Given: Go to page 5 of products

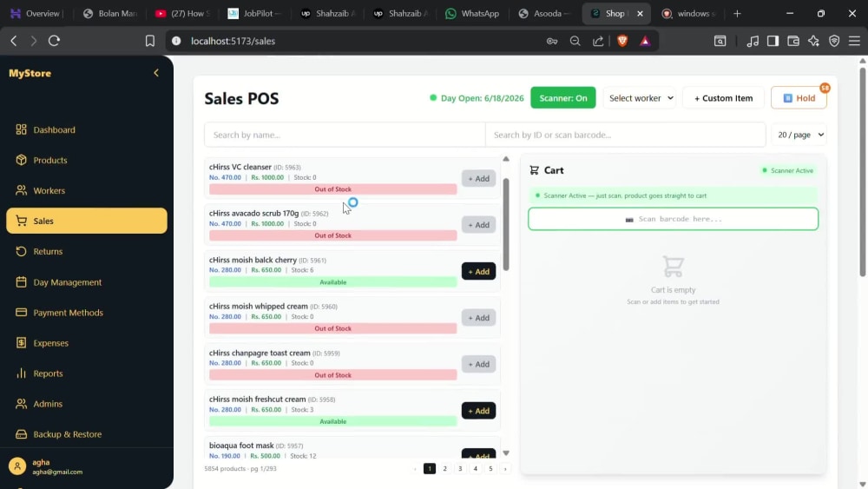Looking at the screenshot, I should pyautogui.click(x=490, y=468).
